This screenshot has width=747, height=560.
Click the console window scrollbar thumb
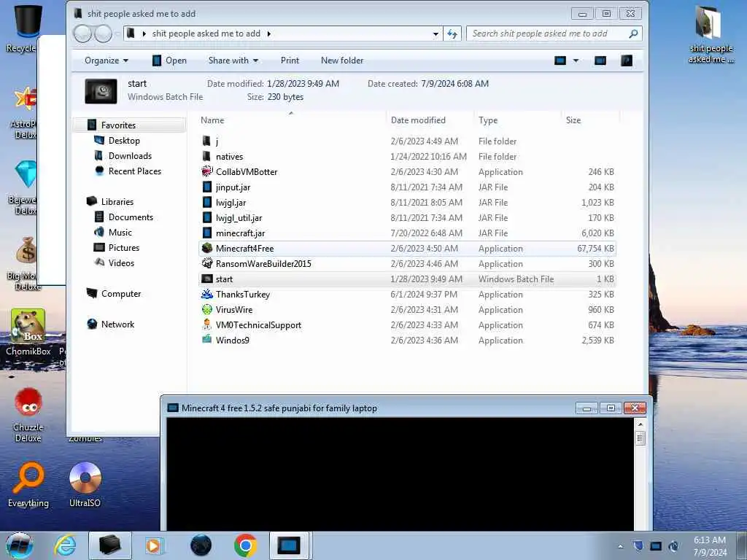click(640, 438)
